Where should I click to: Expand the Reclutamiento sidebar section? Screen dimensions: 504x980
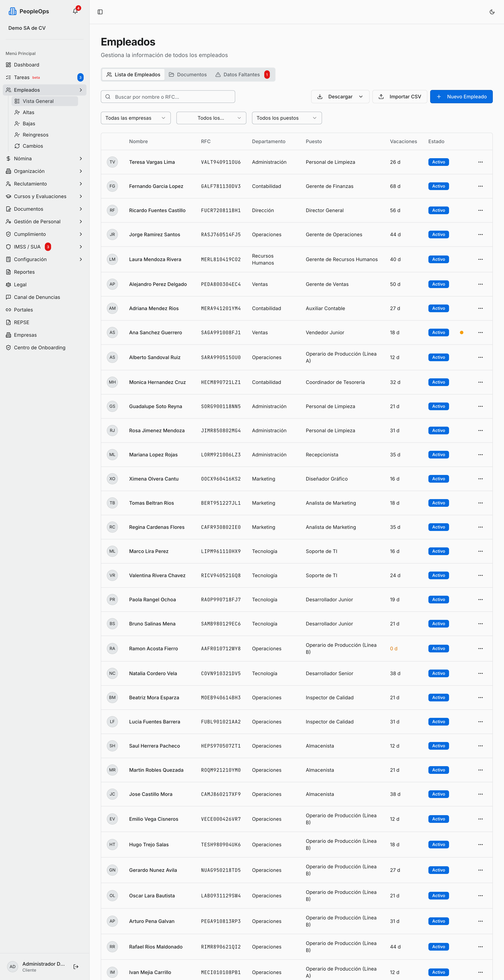44,184
